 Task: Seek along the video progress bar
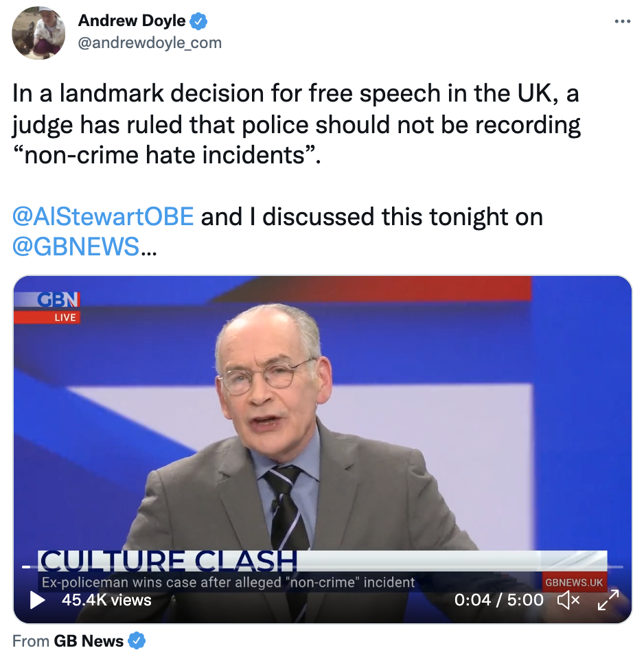point(323,567)
